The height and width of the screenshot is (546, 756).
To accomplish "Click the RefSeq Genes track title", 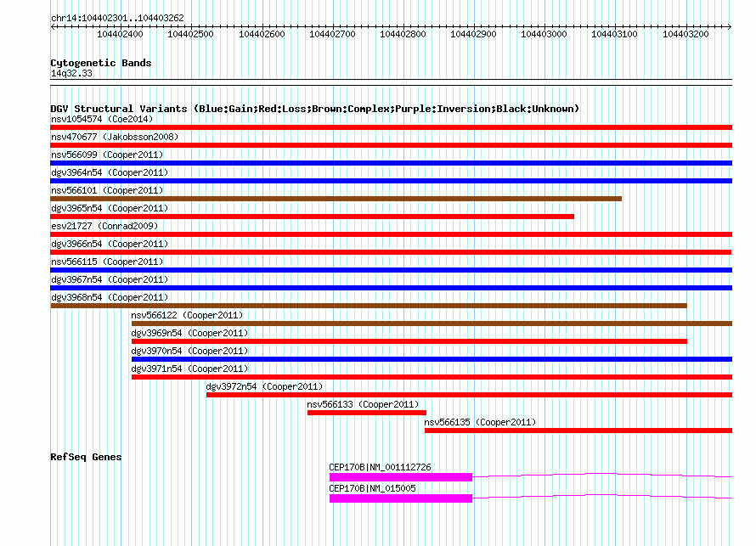I will point(86,457).
